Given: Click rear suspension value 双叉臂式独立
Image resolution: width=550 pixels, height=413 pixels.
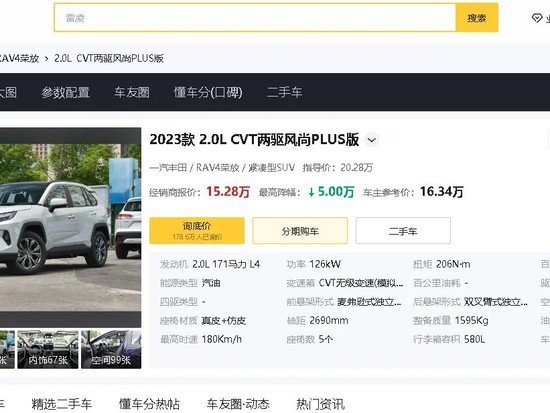Looking at the screenshot, I should click(496, 302).
